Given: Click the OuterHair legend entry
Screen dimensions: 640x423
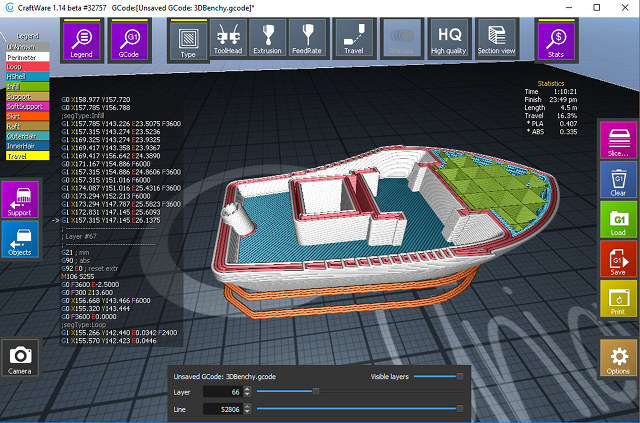Looking at the screenshot, I should coord(28,136).
